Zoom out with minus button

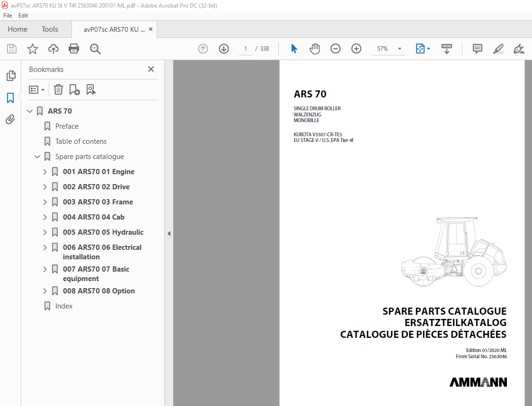click(x=335, y=49)
